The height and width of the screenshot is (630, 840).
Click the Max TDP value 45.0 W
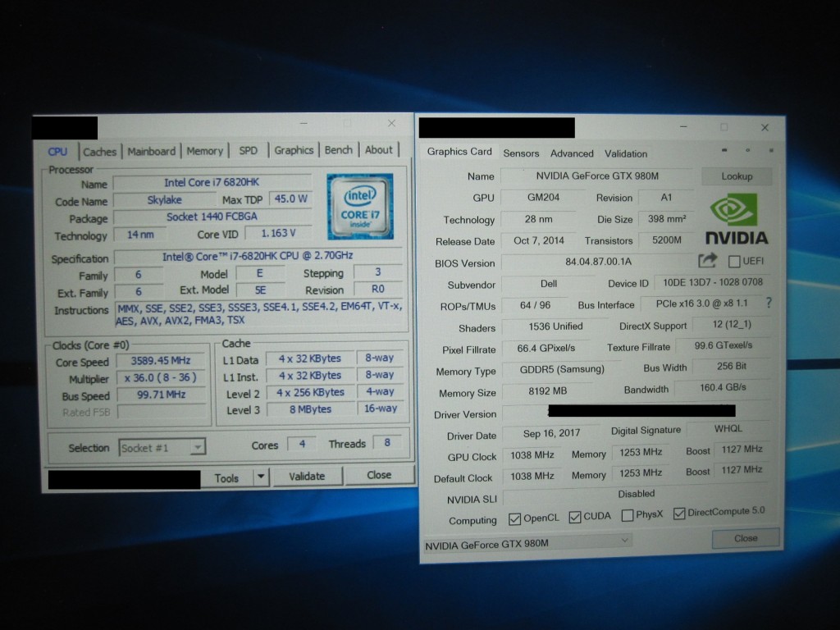pos(291,199)
